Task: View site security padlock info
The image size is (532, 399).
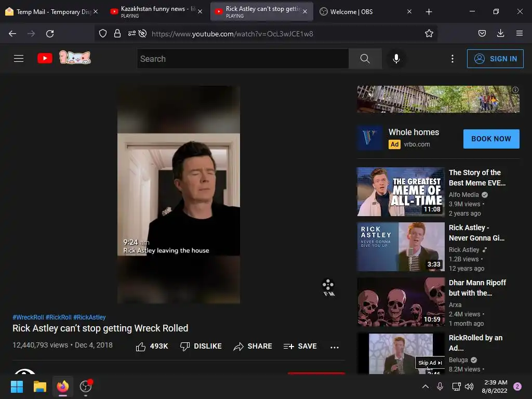Action: (117, 34)
